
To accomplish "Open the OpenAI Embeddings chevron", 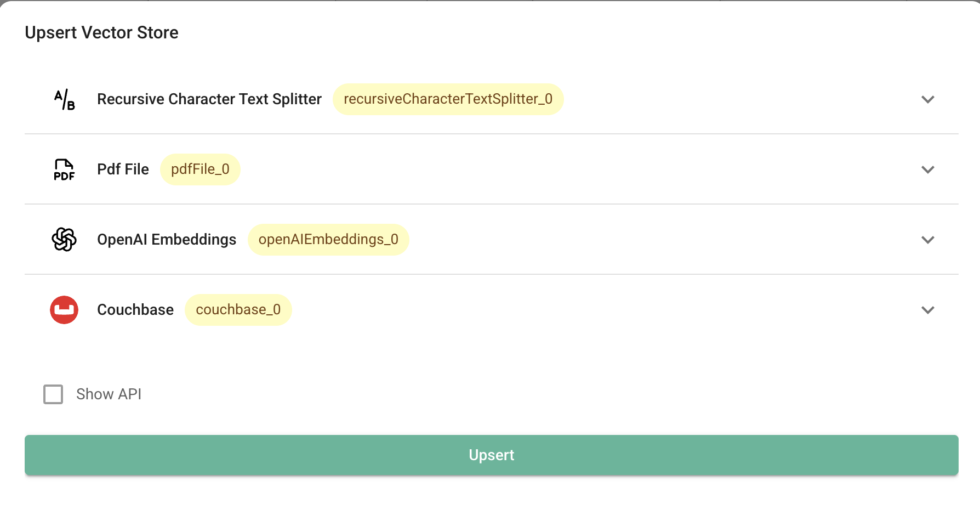I will pyautogui.click(x=927, y=240).
